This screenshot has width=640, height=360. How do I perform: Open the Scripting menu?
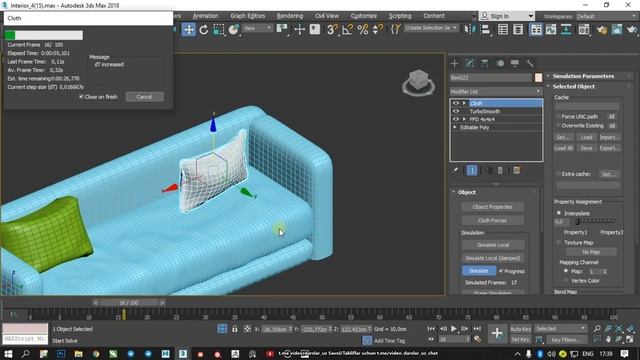[x=400, y=16]
